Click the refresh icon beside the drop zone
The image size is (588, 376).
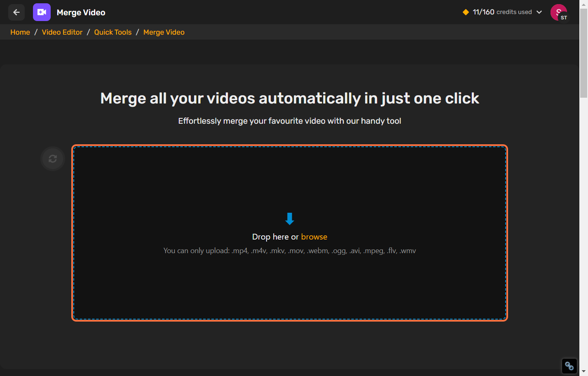(x=52, y=159)
